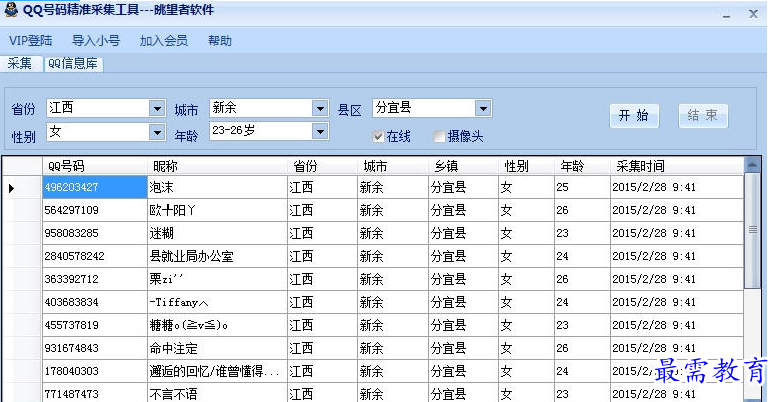Open the 帮助 help menu
The width and height of the screenshot is (776, 402).
pos(220,41)
